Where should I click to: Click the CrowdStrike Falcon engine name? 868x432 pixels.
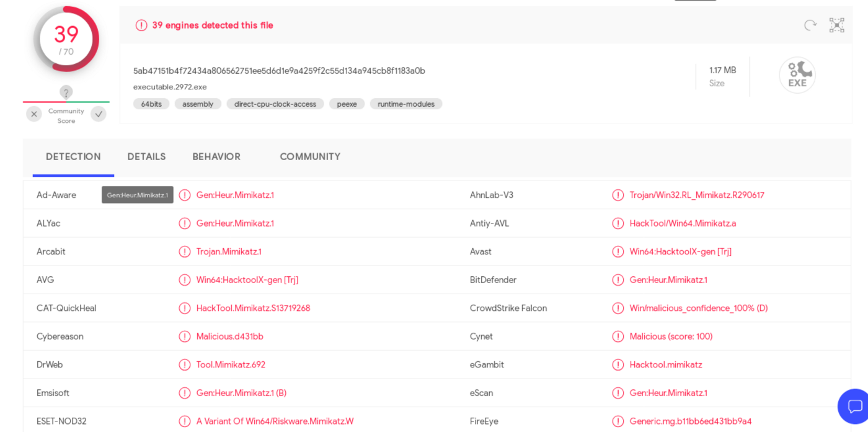click(x=508, y=308)
